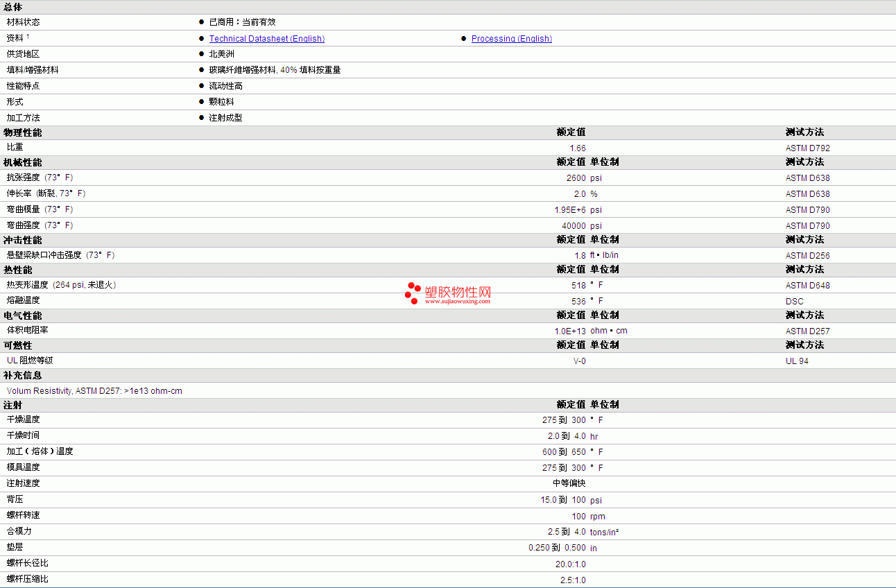Screen dimensions: 896x588
Task: Select the 螺杆长径比 value 20.0:1.0
Action: (x=571, y=564)
